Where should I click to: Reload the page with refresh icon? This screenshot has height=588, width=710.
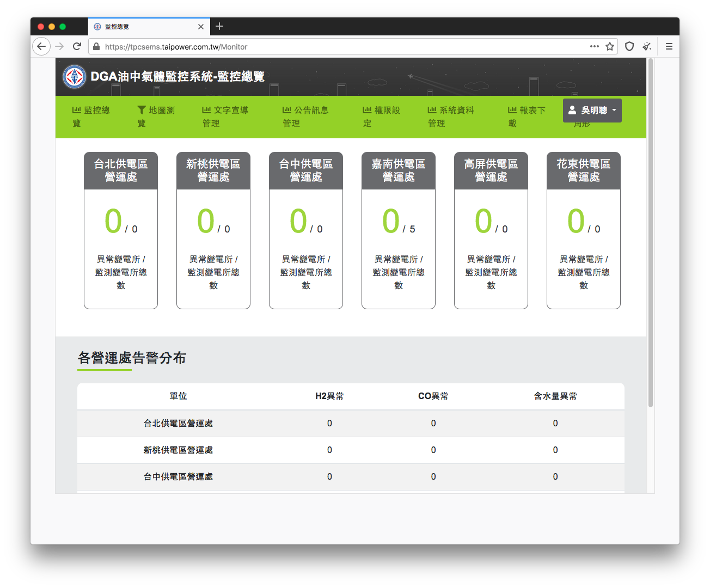(x=77, y=46)
